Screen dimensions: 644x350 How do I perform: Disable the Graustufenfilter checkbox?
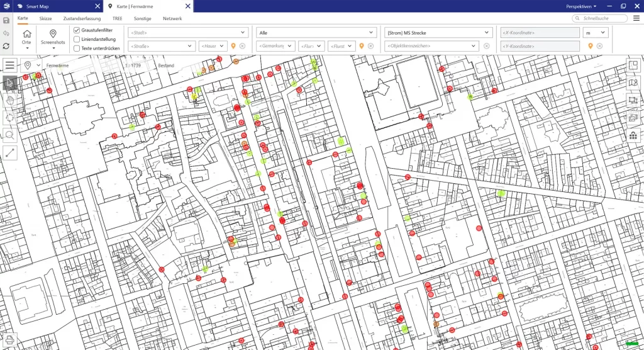(77, 30)
